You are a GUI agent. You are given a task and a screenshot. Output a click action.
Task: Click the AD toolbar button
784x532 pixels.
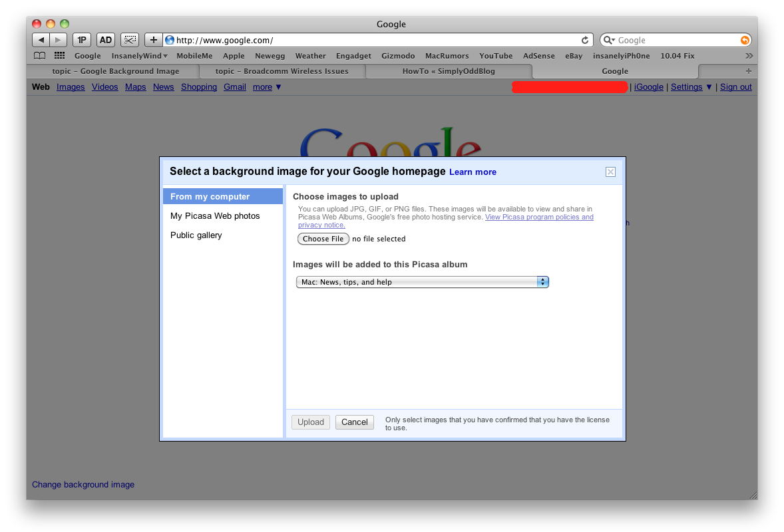coord(106,40)
